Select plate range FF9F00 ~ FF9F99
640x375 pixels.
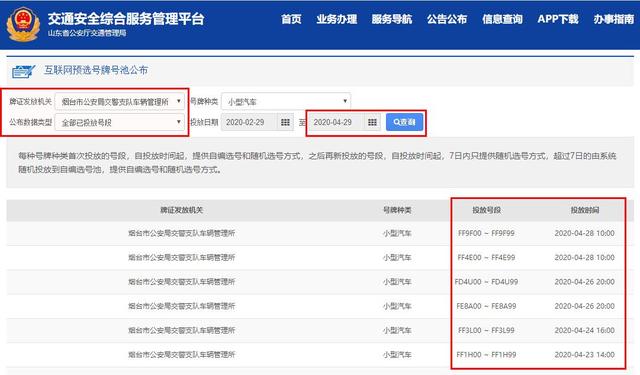point(486,233)
